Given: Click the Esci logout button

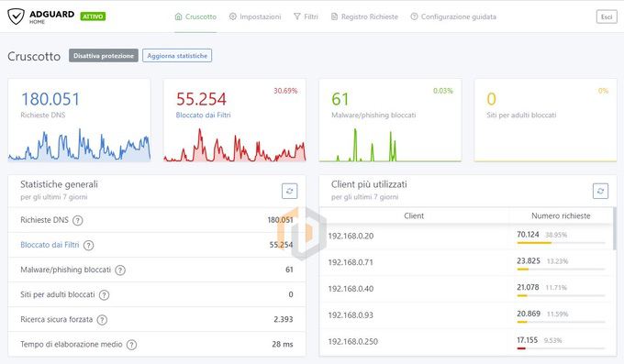Looking at the screenshot, I should [607, 17].
